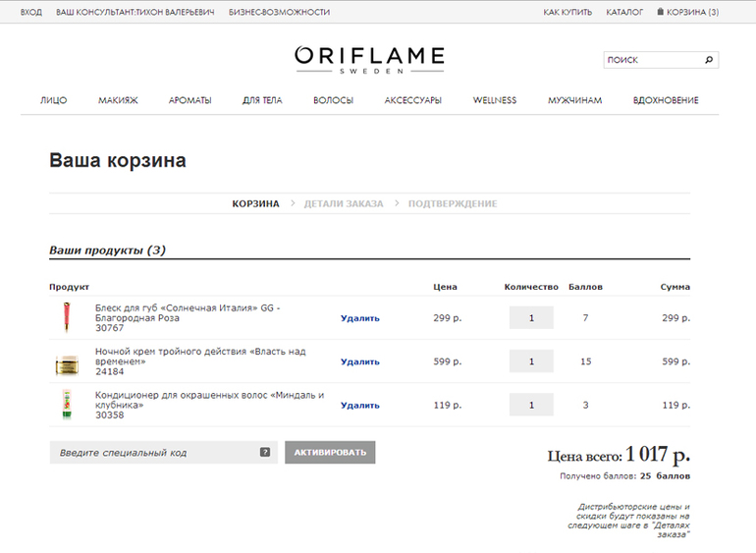Delete the night cream item from cart
This screenshot has width=756, height=553.
[359, 361]
